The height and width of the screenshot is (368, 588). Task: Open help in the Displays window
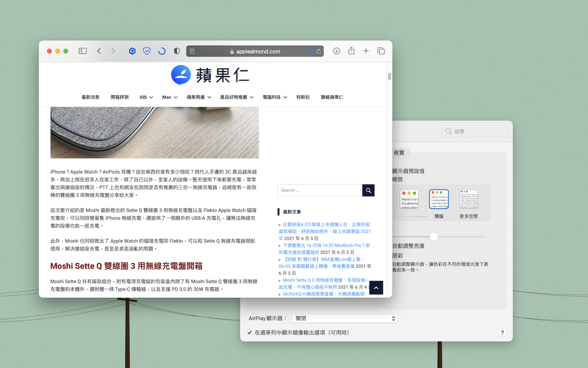[x=502, y=333]
